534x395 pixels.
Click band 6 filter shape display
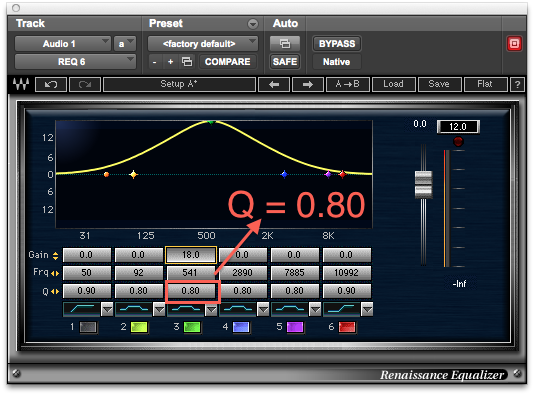click(x=341, y=309)
